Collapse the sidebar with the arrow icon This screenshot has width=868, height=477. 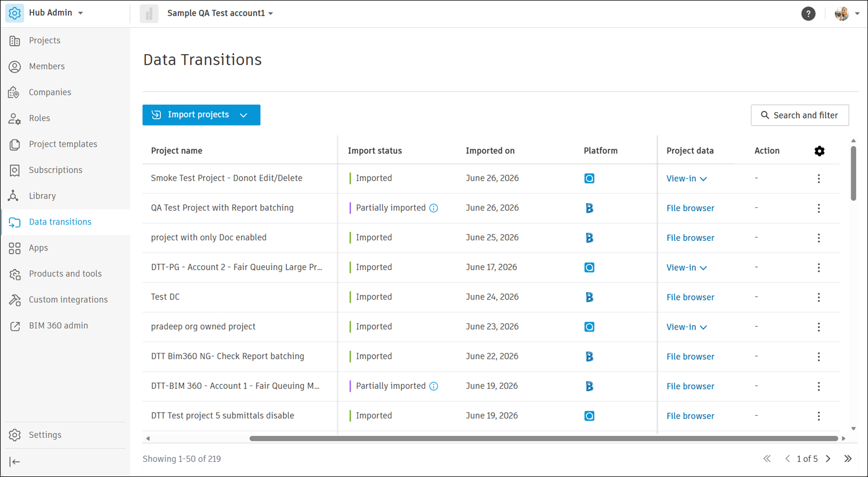coord(15,462)
